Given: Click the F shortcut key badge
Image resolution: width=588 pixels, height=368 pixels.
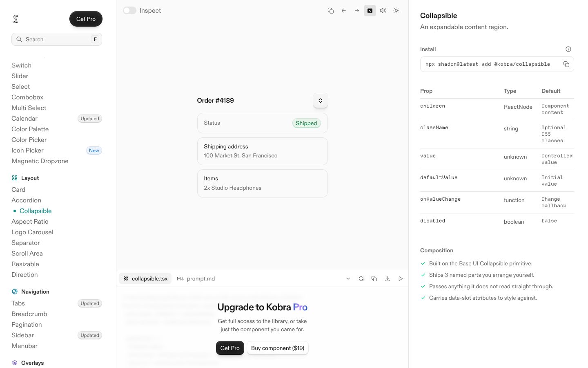Looking at the screenshot, I should [96, 39].
